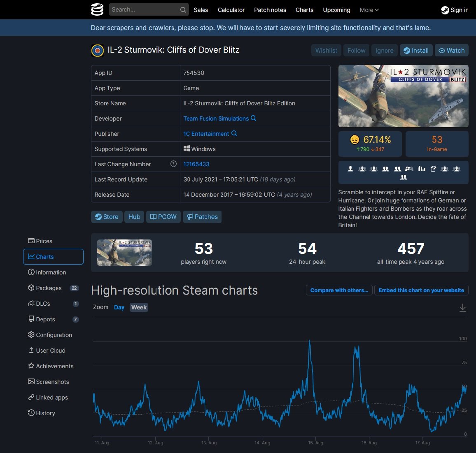Download chart using the download icon
The image size is (476, 453).
click(463, 308)
